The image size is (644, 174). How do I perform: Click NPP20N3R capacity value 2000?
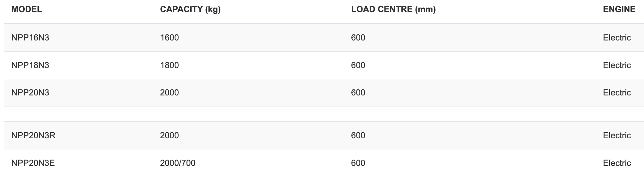(x=169, y=136)
